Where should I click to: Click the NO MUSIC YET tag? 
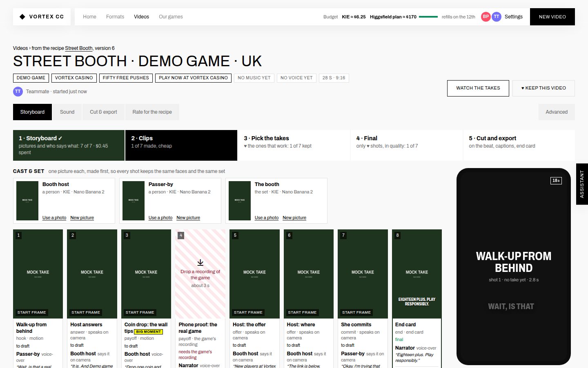pos(254,78)
